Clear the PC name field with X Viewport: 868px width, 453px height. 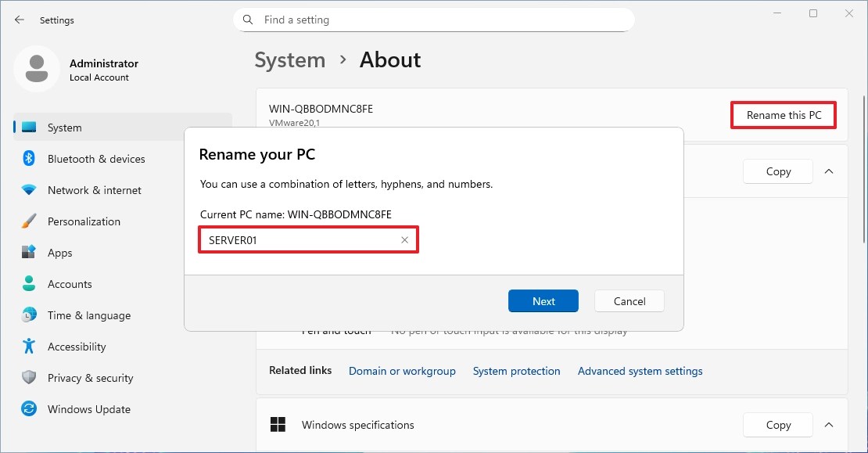(404, 239)
